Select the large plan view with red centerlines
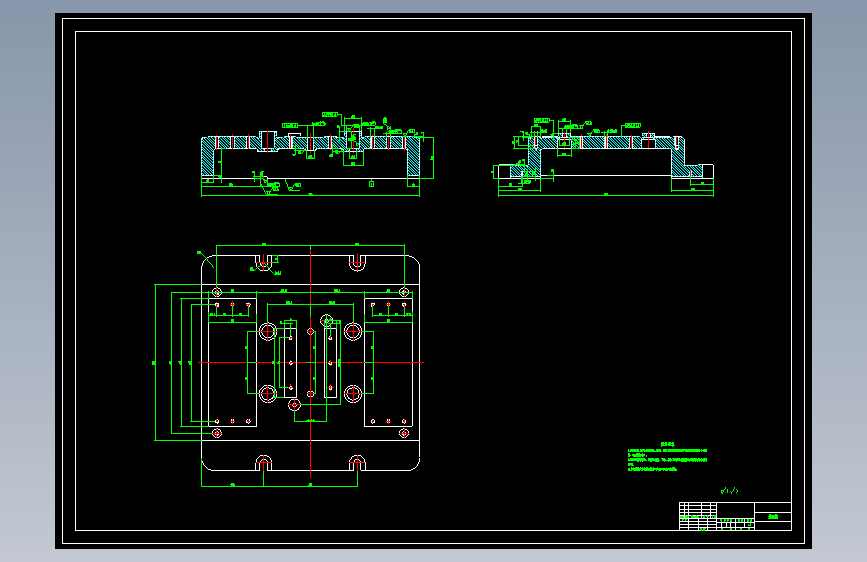Viewport: 867px width, 562px height. (289, 365)
